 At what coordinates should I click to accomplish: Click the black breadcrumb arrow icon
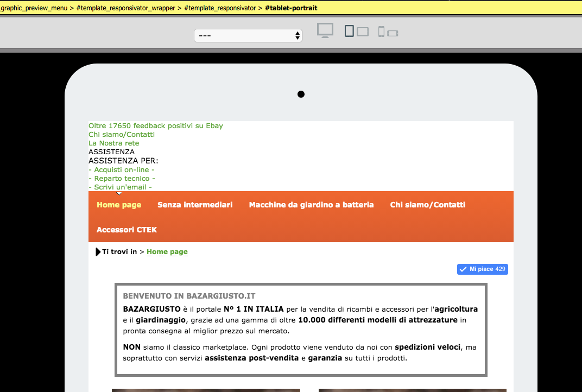point(98,252)
